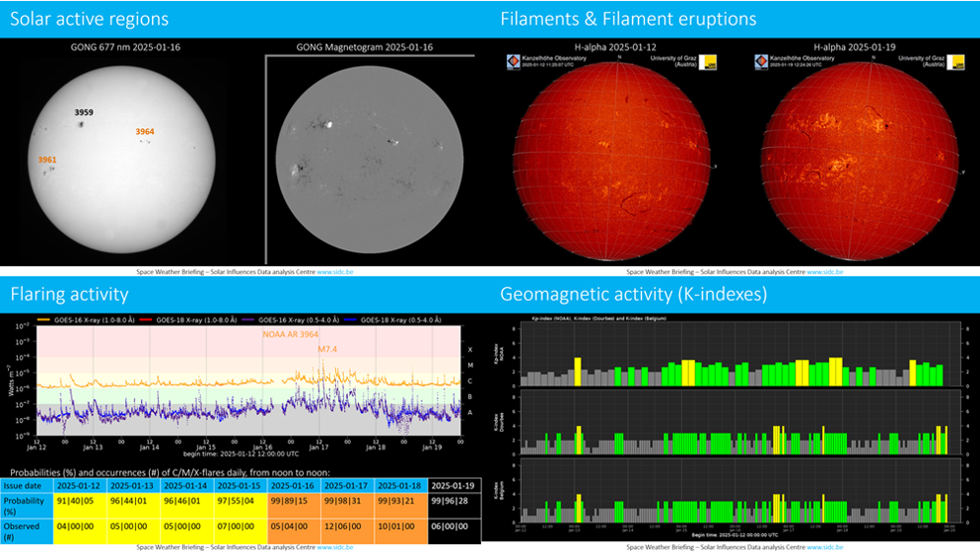Select the H-alpha 2025-01-12 sun image
This screenshot has height=552, width=980.
[x=612, y=162]
